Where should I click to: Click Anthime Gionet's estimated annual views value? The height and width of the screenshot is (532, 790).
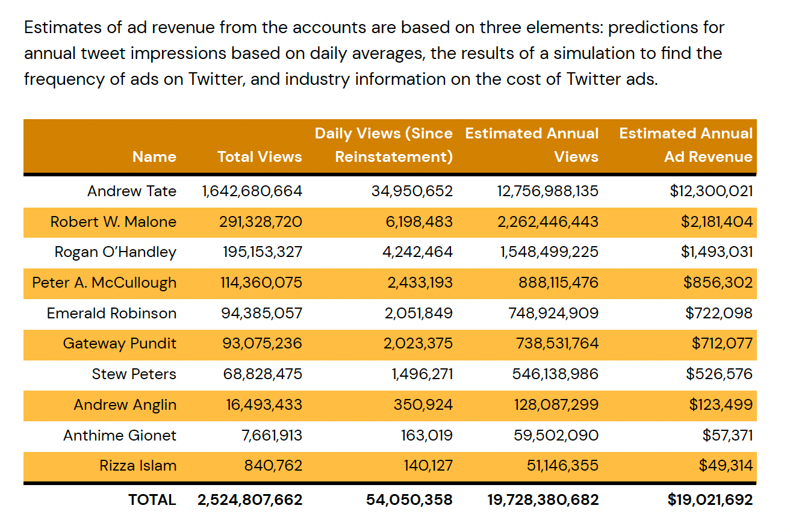[556, 435]
